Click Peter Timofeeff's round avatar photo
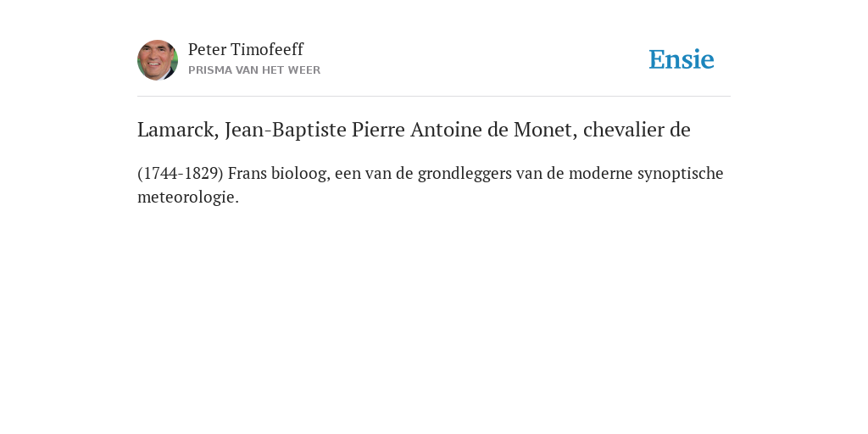The width and height of the screenshot is (868, 434). (158, 60)
